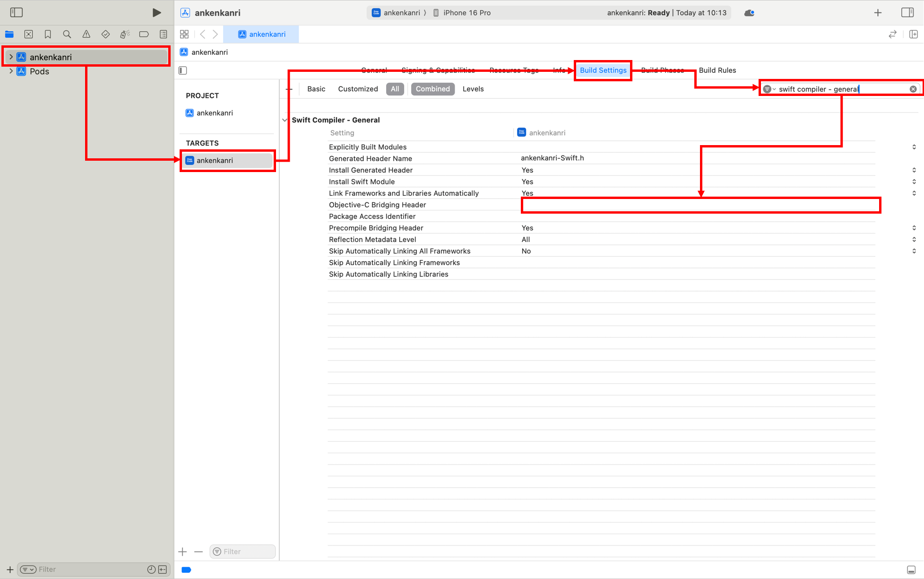Image resolution: width=924 pixels, height=579 pixels.
Task: Choose the iPhone 16 Pro run destination
Action: (x=462, y=13)
